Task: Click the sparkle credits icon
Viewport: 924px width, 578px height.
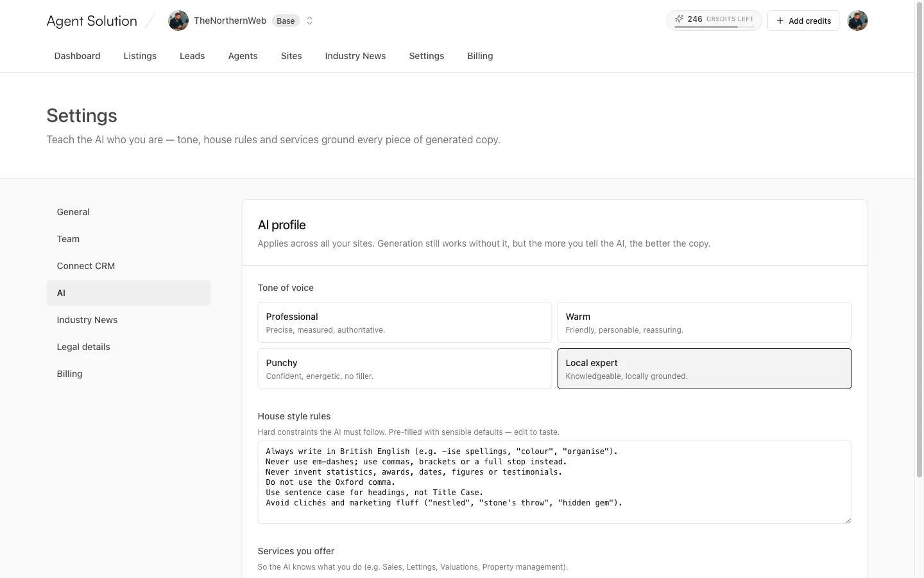Action: 679,19
